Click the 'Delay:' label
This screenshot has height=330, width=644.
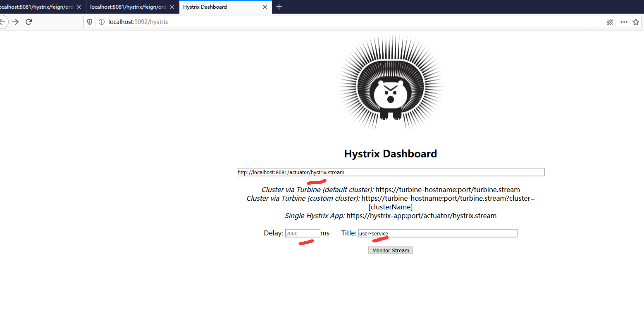point(273,233)
